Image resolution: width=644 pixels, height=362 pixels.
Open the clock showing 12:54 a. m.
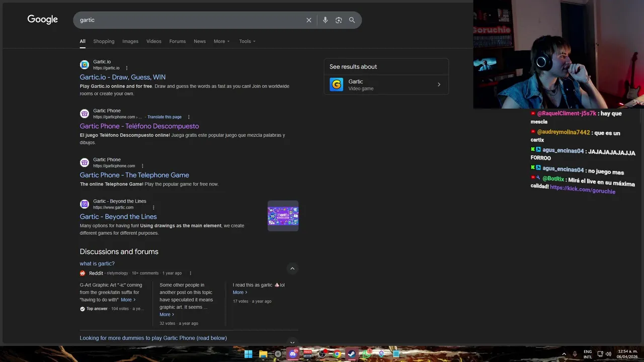tap(627, 354)
